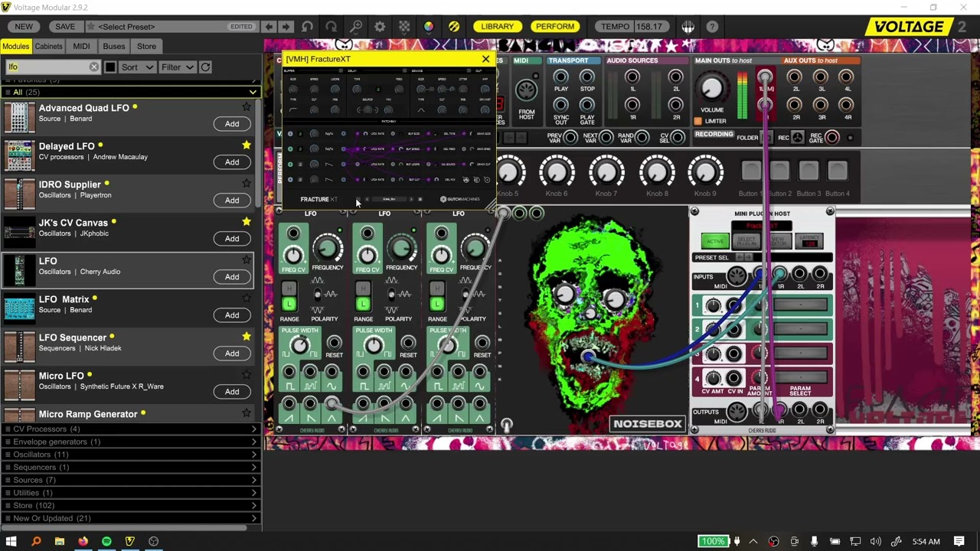Click the Spotify icon in taskbar
980x551 pixels.
click(x=106, y=541)
